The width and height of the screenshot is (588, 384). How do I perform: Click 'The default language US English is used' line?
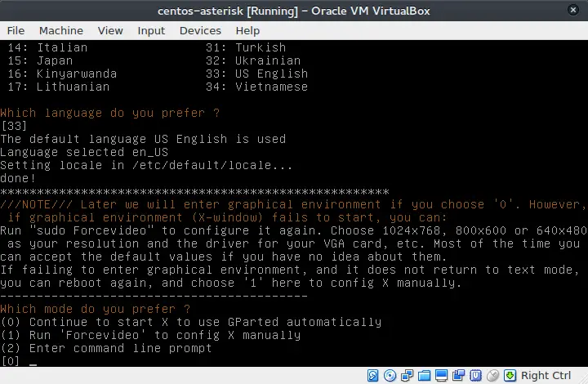coord(143,139)
